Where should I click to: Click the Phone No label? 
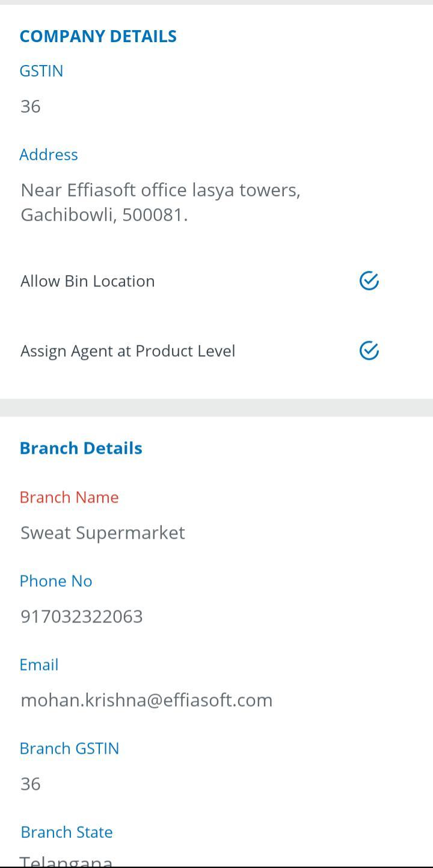(x=56, y=581)
